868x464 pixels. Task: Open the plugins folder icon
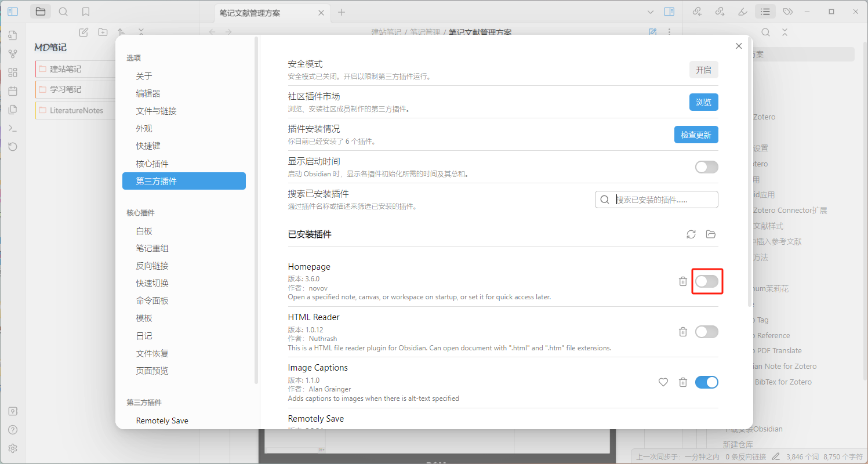click(x=711, y=234)
